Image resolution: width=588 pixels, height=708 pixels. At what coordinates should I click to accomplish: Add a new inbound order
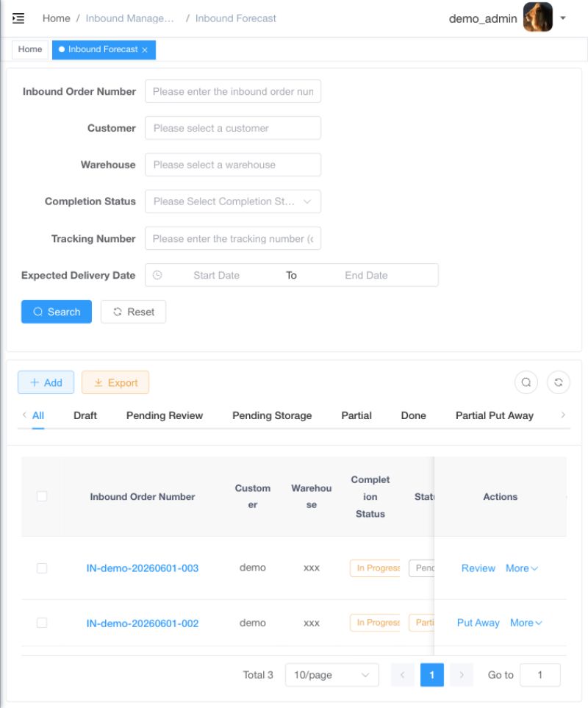tap(46, 382)
